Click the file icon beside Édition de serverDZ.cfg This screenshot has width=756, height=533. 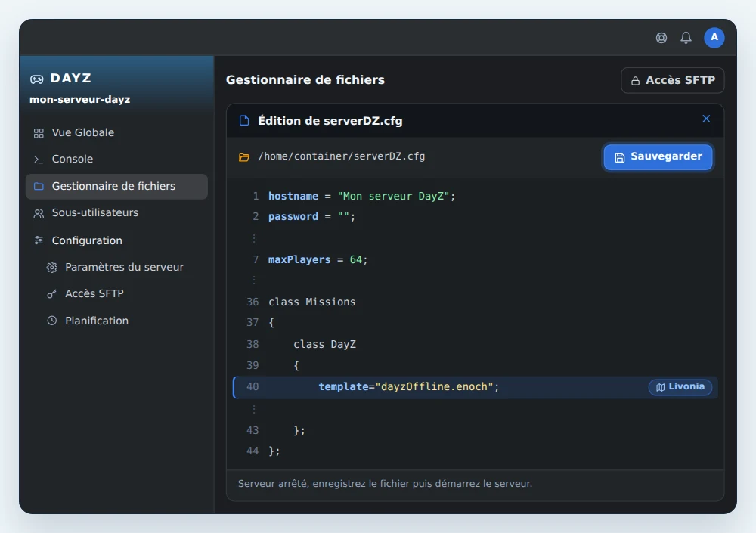coord(244,121)
